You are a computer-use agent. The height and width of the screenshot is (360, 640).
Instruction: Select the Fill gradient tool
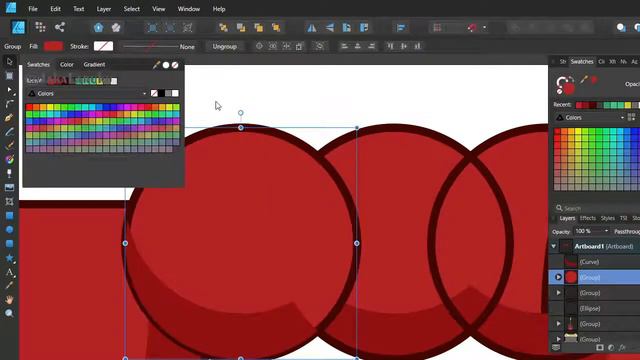pyautogui.click(x=9, y=159)
